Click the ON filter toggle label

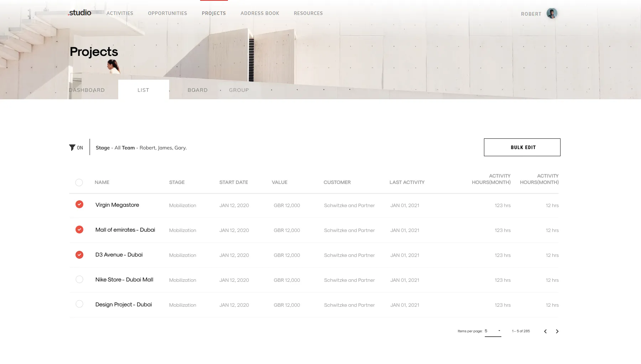(x=80, y=147)
